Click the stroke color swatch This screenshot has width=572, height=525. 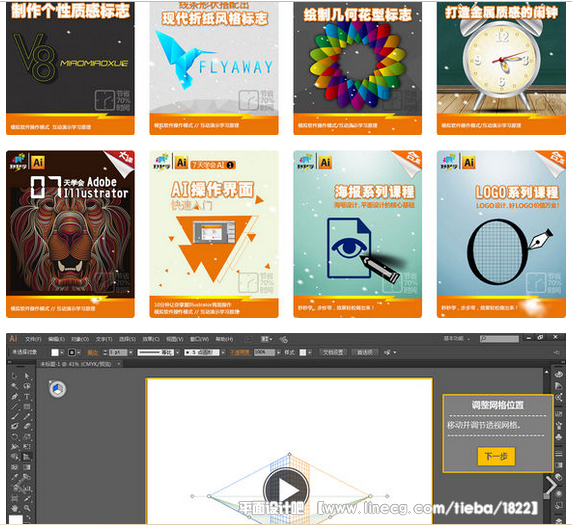click(x=72, y=352)
